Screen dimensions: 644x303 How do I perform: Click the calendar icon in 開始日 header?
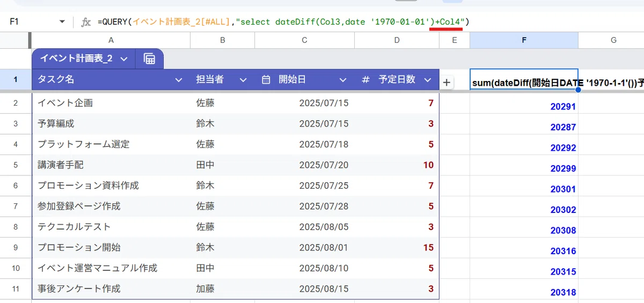pos(266,79)
